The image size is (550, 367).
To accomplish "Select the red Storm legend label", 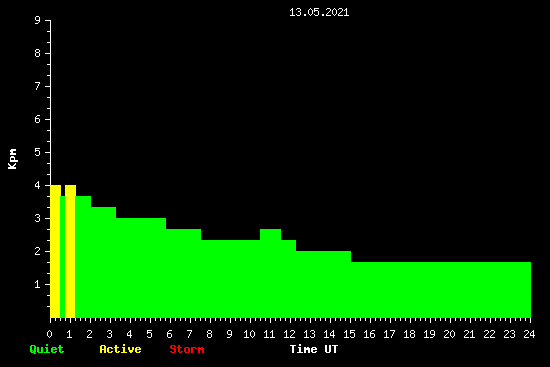I will pos(187,349).
